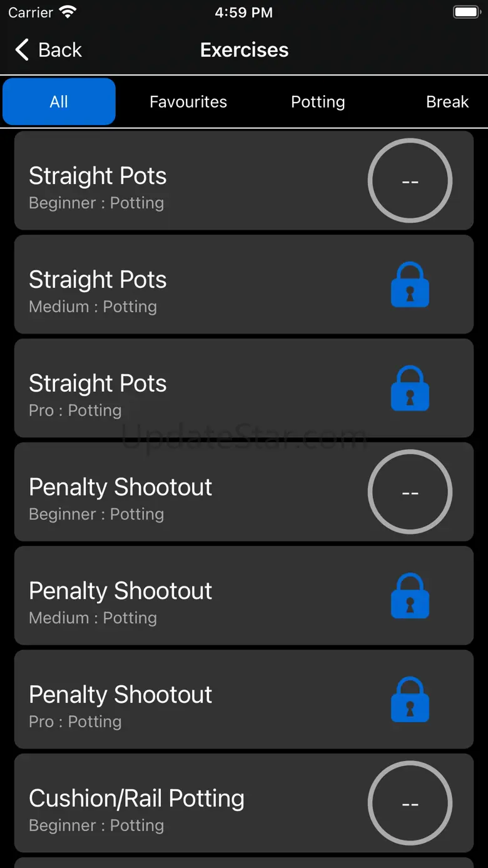The width and height of the screenshot is (488, 868).
Task: Switch to the Favourites tab
Action: 188,102
